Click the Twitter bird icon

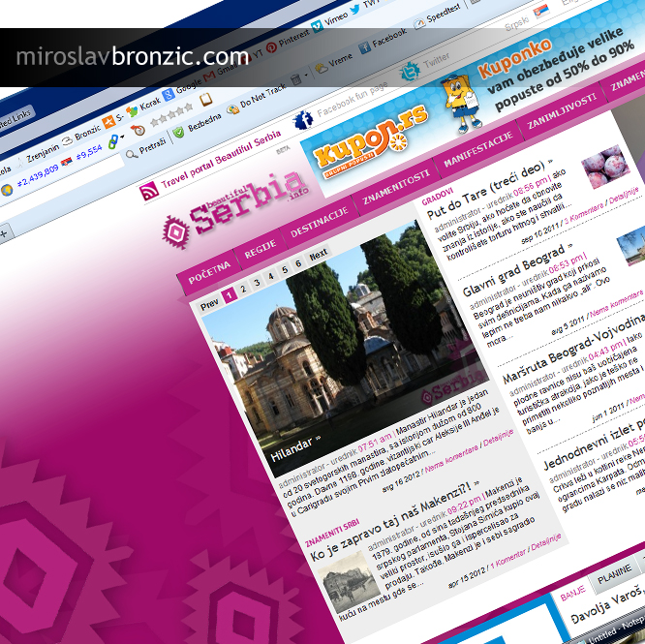(410, 71)
